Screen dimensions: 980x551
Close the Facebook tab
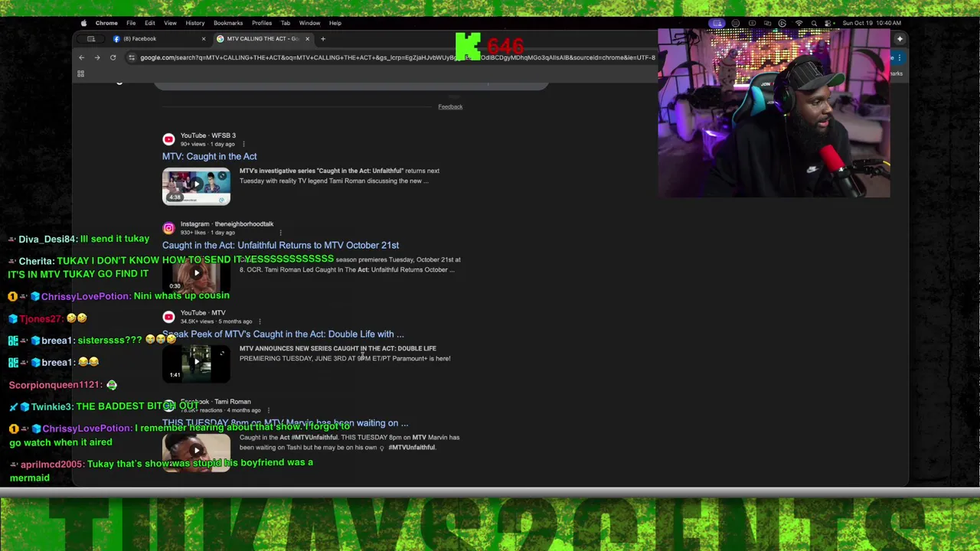pos(204,39)
